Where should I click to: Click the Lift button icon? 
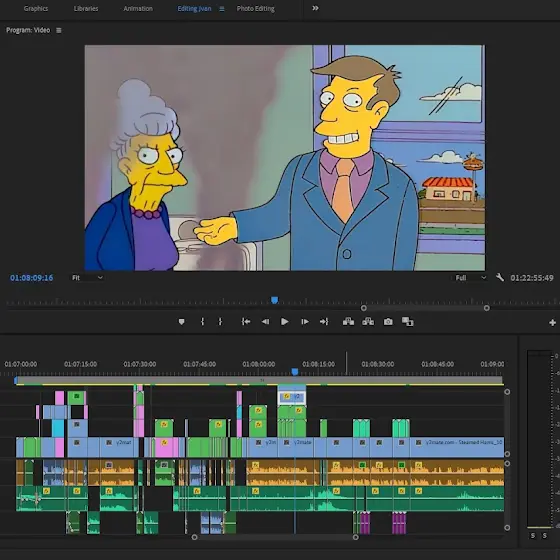349,322
